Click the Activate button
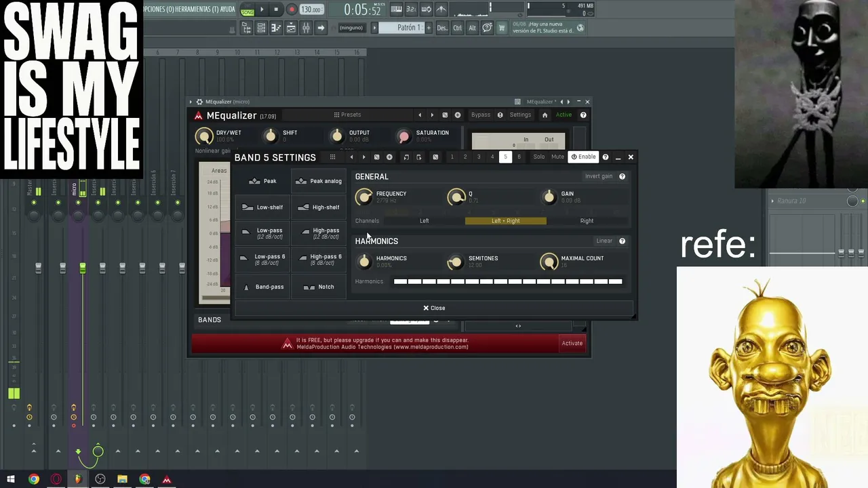This screenshot has height=488, width=868. (x=572, y=343)
